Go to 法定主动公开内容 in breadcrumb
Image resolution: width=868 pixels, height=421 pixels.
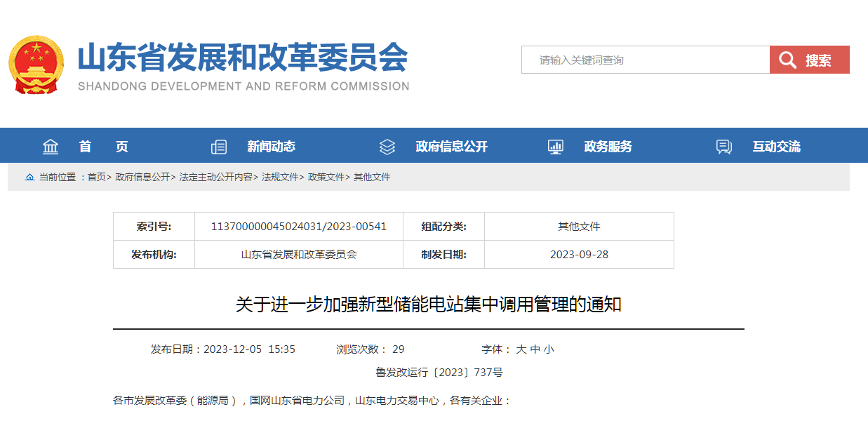point(215,178)
